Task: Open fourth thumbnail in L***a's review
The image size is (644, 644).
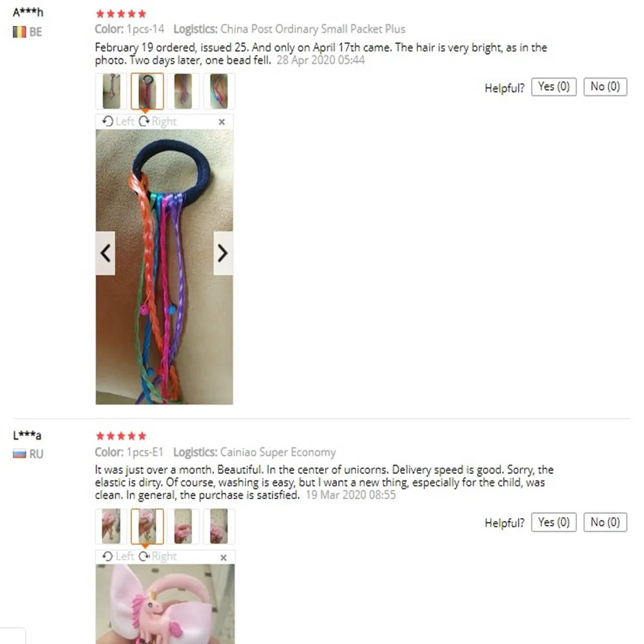Action: 219,527
